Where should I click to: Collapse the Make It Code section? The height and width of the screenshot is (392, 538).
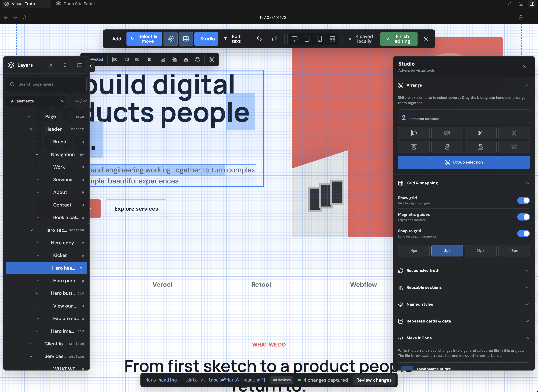tap(527, 338)
